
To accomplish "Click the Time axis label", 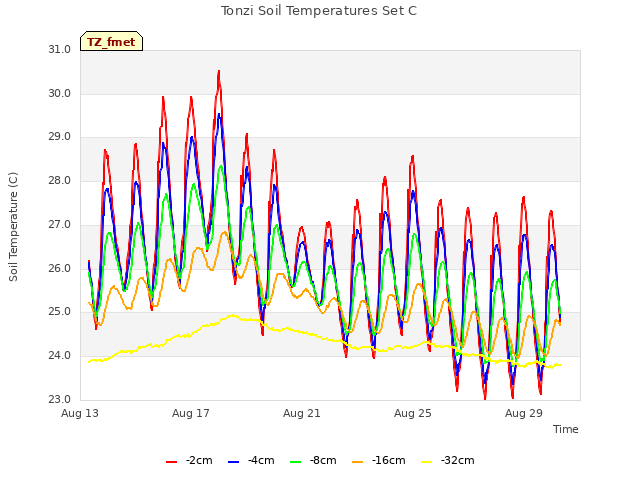I will (x=566, y=429).
